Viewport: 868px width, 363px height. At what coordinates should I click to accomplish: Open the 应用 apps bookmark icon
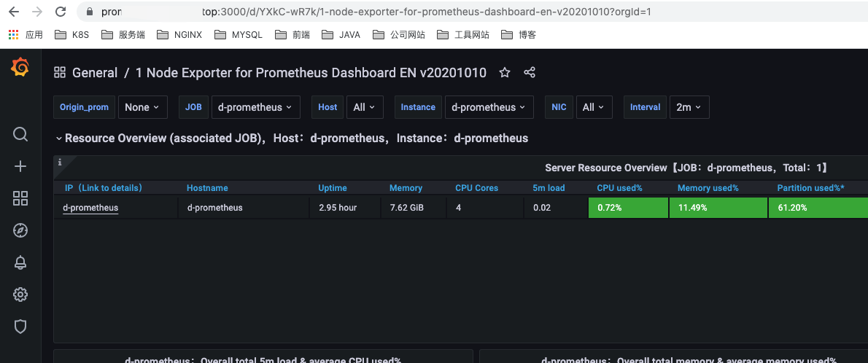pos(26,35)
